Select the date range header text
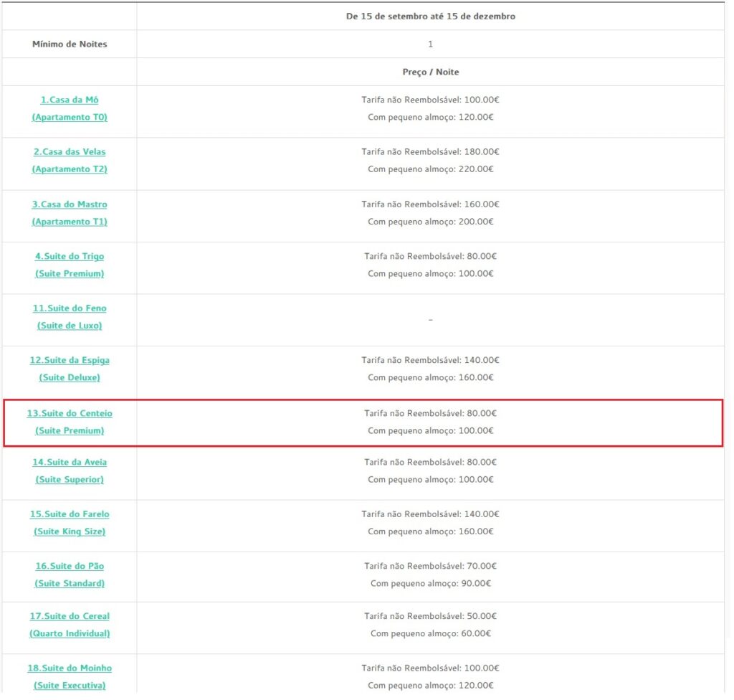The height and width of the screenshot is (700, 734). pyautogui.click(x=430, y=16)
